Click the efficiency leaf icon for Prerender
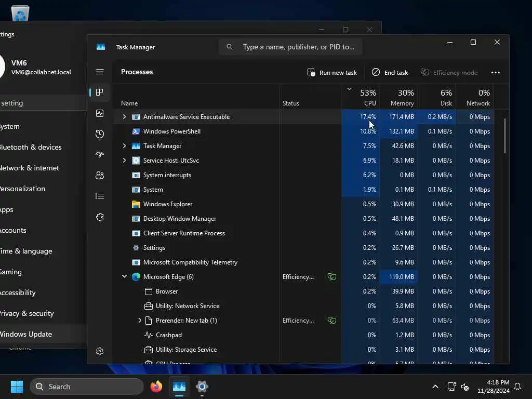Screen dimensions: 532x399 [x=332, y=320]
